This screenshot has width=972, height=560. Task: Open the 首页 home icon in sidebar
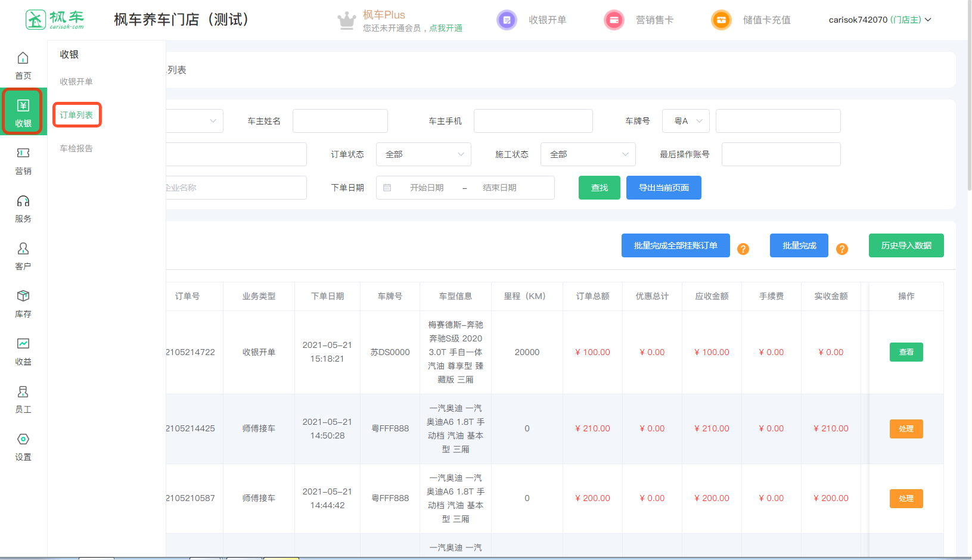coord(23,59)
